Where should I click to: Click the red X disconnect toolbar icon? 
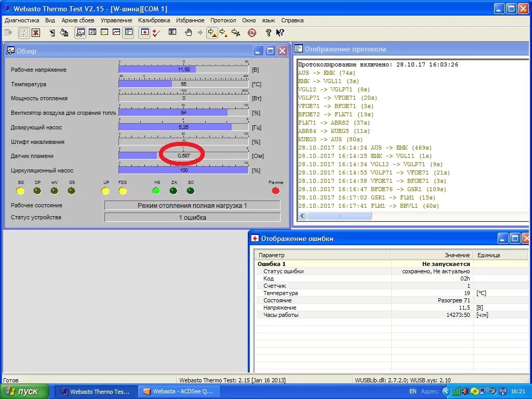(x=36, y=33)
